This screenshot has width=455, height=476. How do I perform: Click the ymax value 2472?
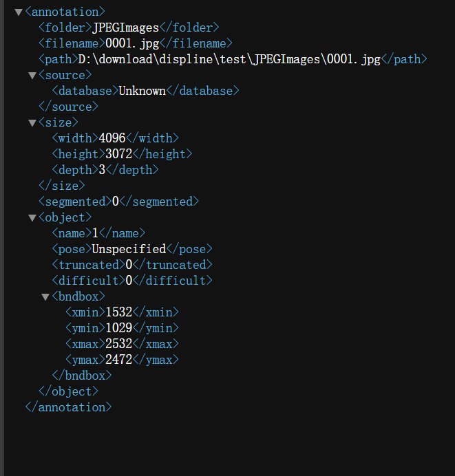119,360
